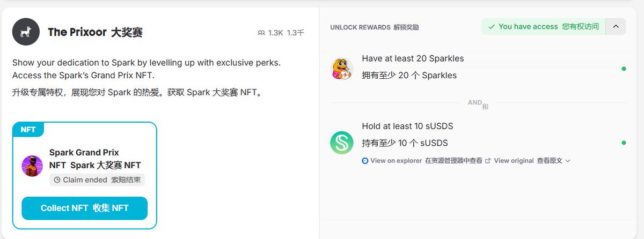Collapse the unlock rewards panel chevron
The width and height of the screenshot is (644, 239).
tap(616, 26)
